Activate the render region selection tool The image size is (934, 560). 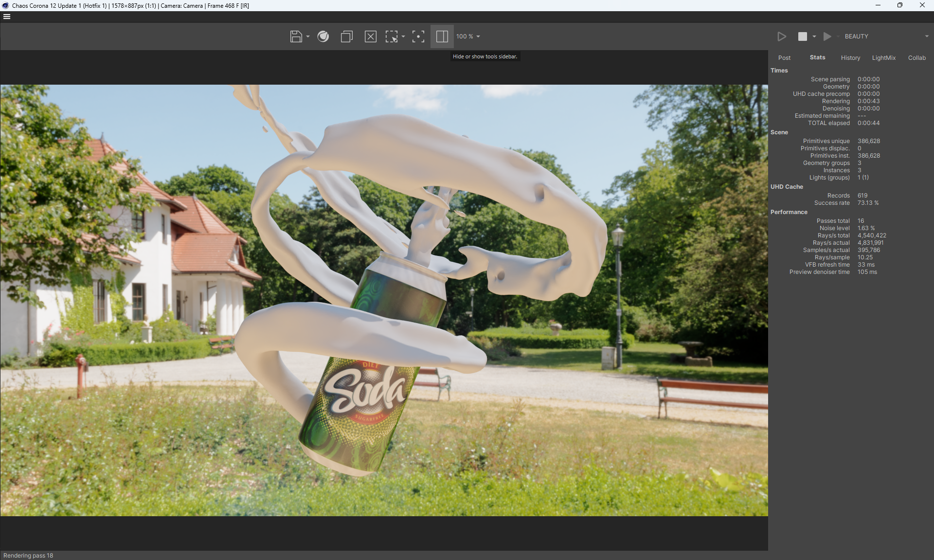392,36
